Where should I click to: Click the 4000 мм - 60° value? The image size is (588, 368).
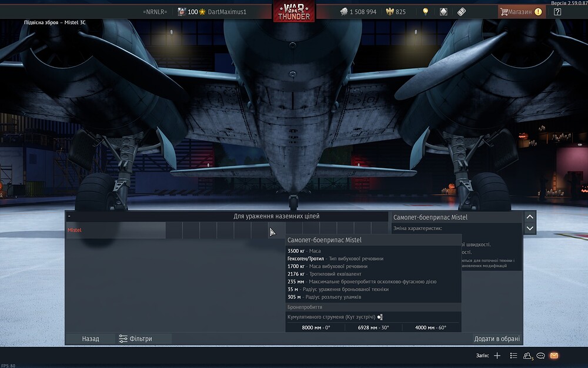pyautogui.click(x=430, y=327)
